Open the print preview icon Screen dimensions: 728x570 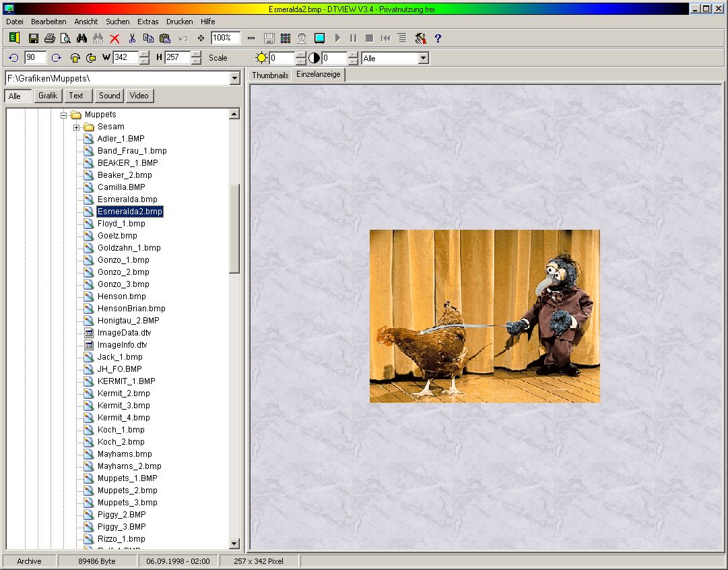coord(65,38)
